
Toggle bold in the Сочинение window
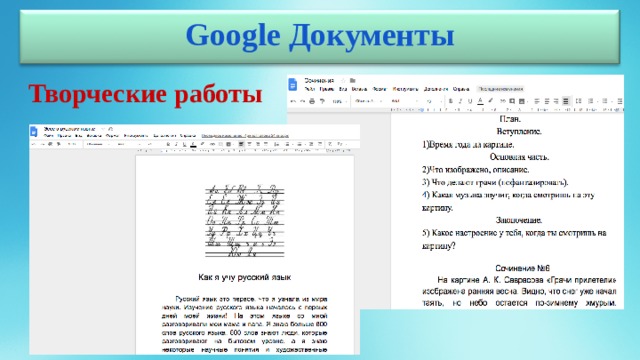(450, 101)
